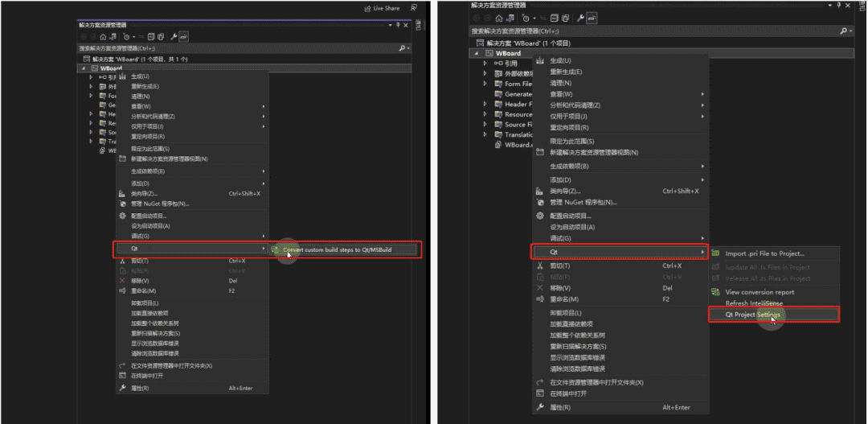868x424 pixels.
Task: Open dropdown arrow next to clock filter, right toolbar
Action: [534, 19]
